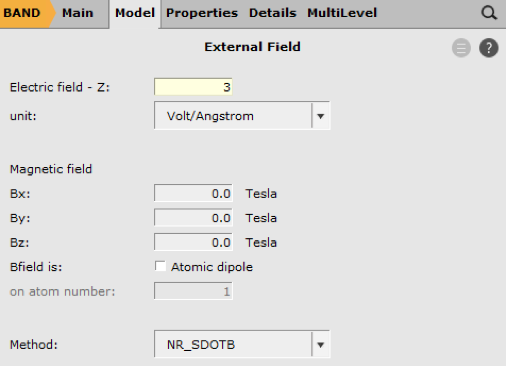Click the External Field panel title
The width and height of the screenshot is (506, 366).
[x=252, y=47]
